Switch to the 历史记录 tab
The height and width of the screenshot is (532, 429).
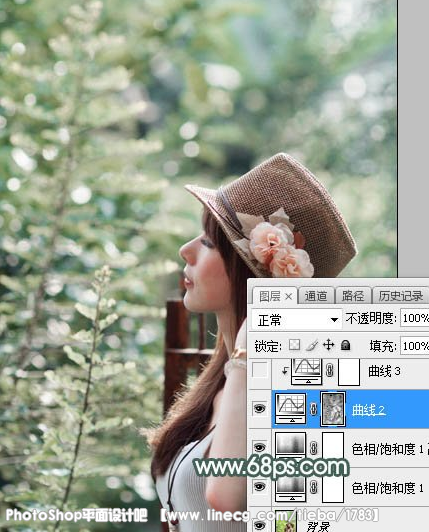[x=401, y=296]
